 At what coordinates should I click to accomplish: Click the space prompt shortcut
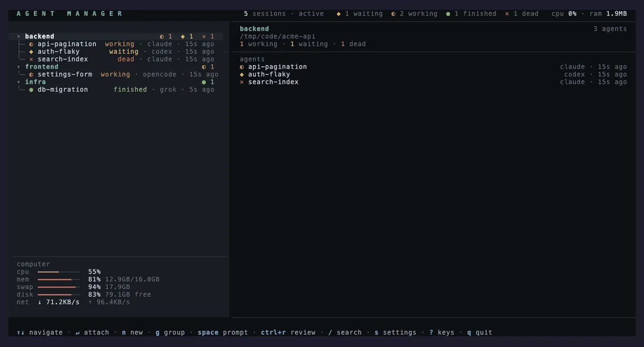223,332
